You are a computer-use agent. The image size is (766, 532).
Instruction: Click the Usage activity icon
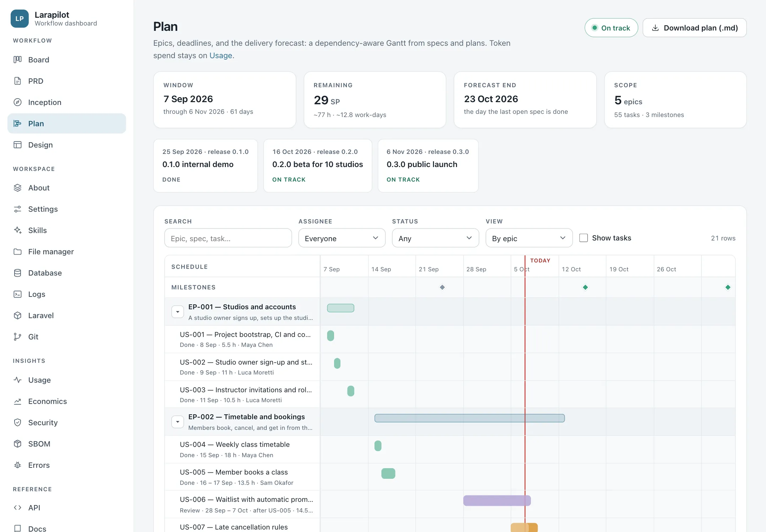click(17, 380)
